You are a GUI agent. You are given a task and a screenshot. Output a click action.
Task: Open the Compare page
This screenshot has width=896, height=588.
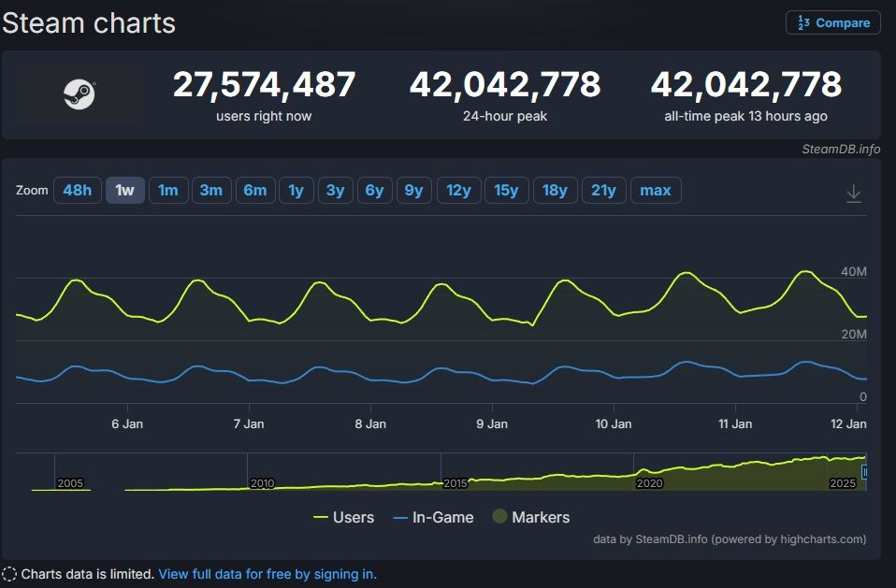tap(832, 22)
